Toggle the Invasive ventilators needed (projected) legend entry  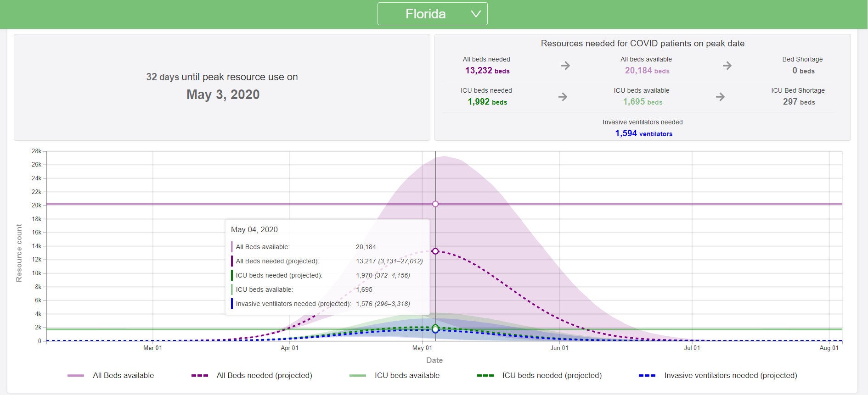[x=718, y=375]
